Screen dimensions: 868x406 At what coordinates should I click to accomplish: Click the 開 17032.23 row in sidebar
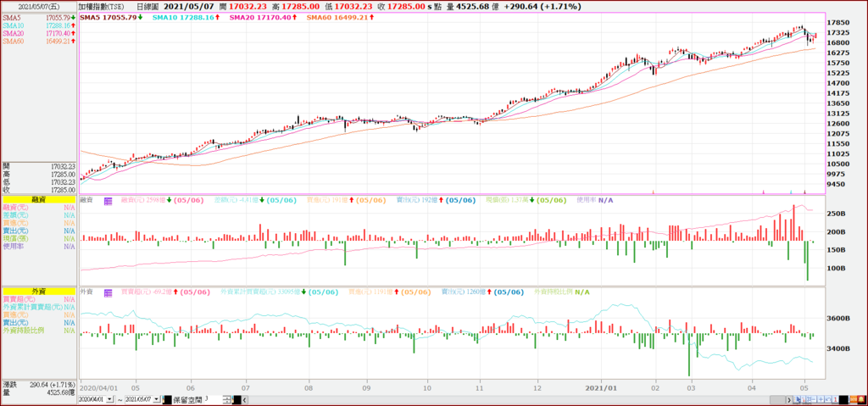(39, 166)
